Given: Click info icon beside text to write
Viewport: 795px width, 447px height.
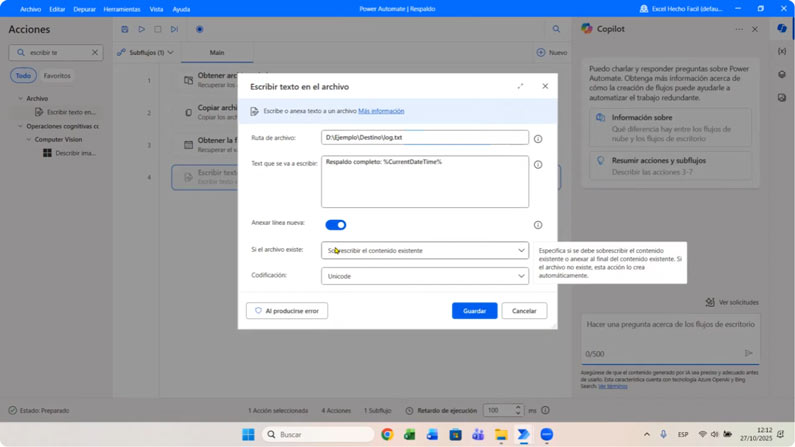Looking at the screenshot, I should 538,164.
